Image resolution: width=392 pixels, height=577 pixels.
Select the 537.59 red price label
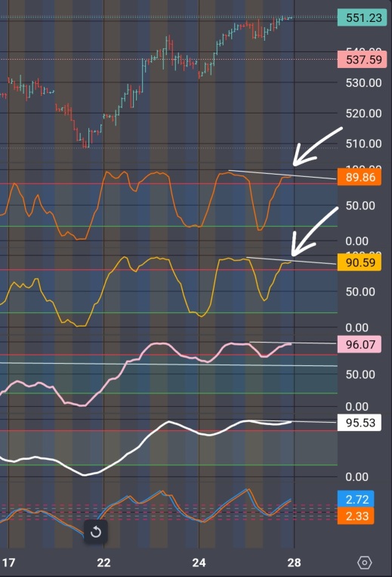[x=362, y=60]
